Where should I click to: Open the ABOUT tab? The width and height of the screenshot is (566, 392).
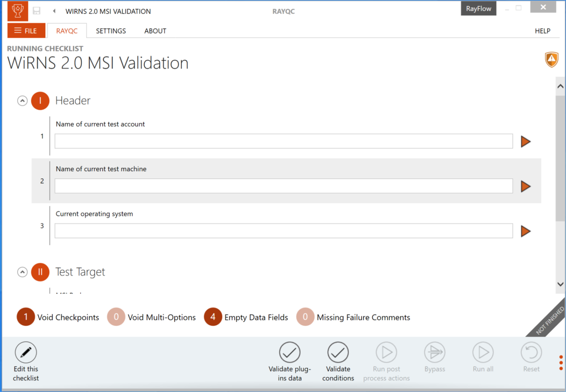pos(155,31)
